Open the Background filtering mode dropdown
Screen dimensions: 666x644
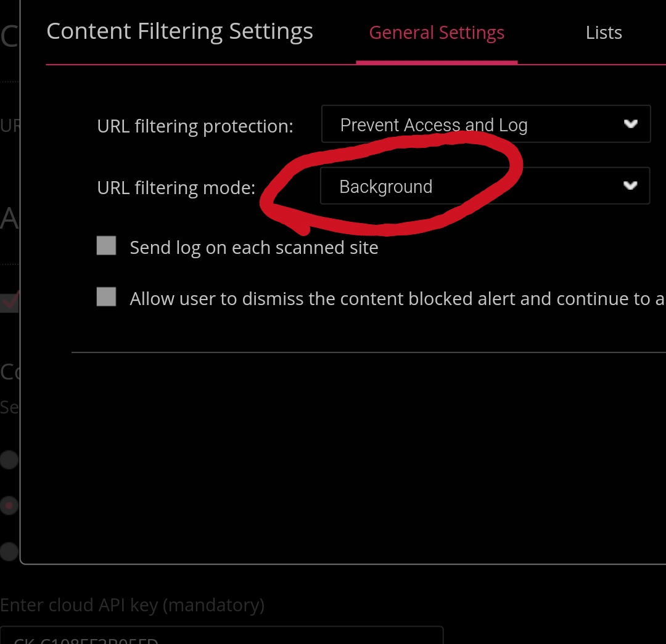click(484, 186)
